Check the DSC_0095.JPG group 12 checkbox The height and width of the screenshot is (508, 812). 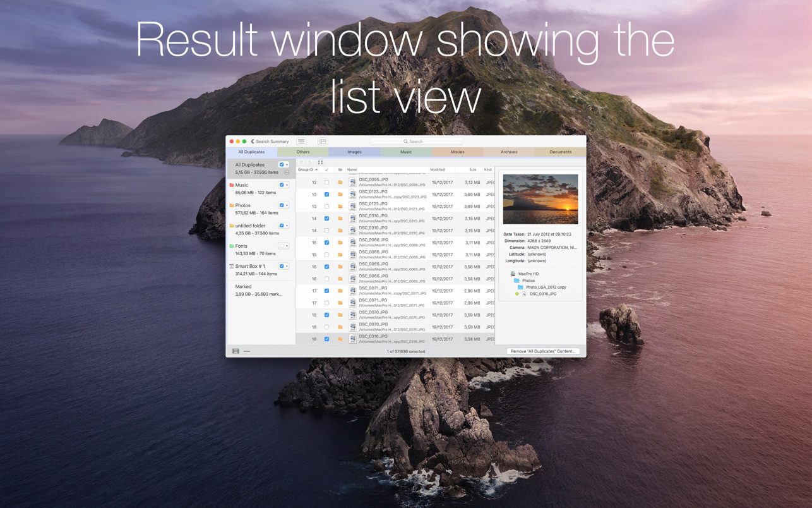(326, 183)
